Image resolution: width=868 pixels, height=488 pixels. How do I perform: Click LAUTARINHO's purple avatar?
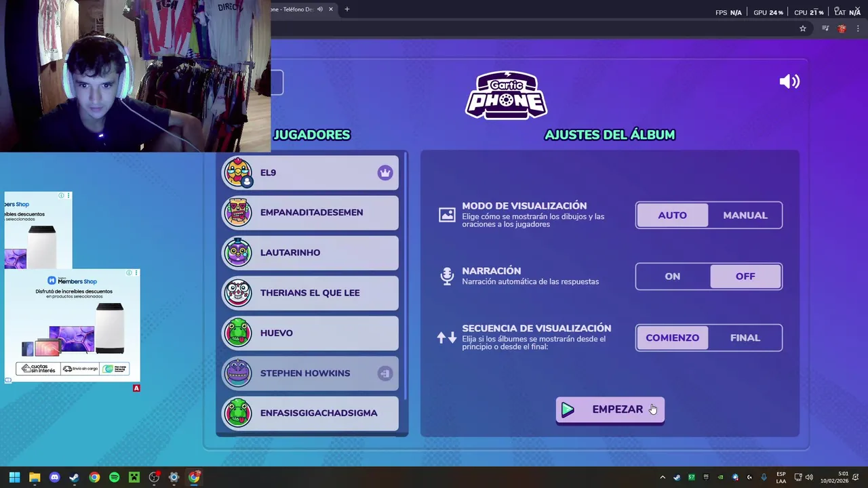pos(238,252)
